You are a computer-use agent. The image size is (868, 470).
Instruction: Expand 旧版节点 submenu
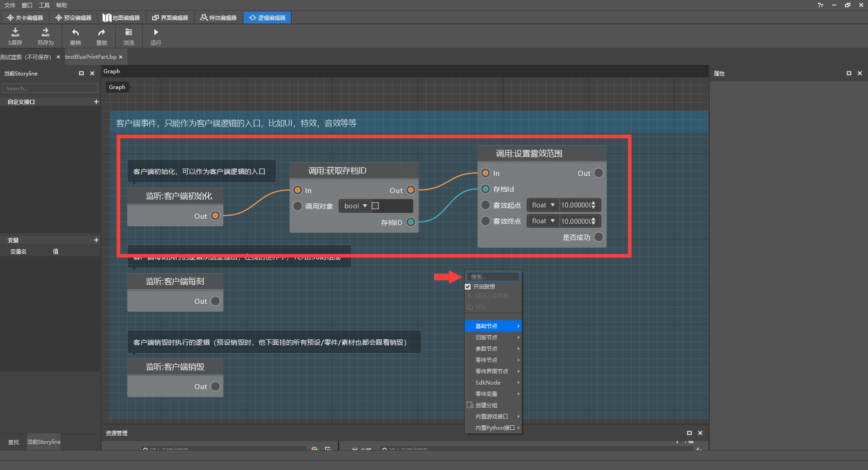[493, 338]
